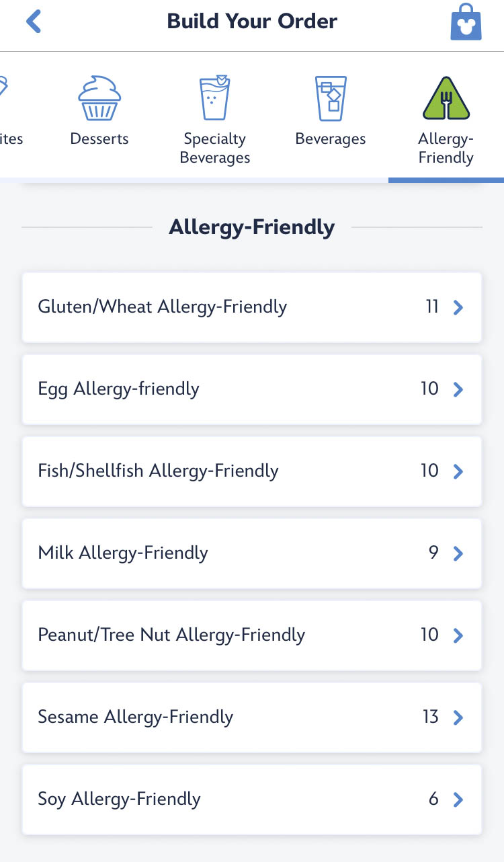This screenshot has height=862, width=504.
Task: Tap the Specialty Beverages glass icon
Action: click(x=214, y=98)
